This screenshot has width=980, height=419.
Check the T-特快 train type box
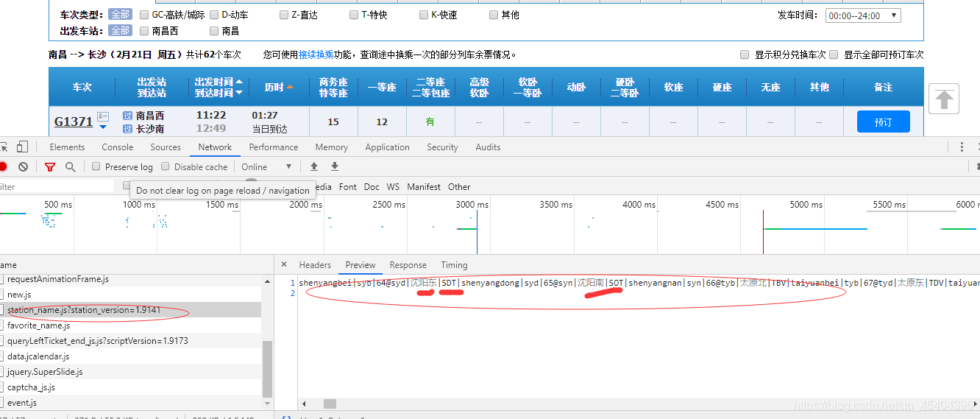coord(354,15)
